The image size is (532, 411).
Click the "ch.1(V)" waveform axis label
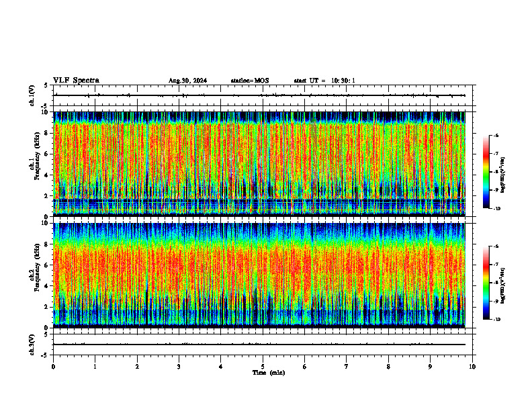pos(32,95)
